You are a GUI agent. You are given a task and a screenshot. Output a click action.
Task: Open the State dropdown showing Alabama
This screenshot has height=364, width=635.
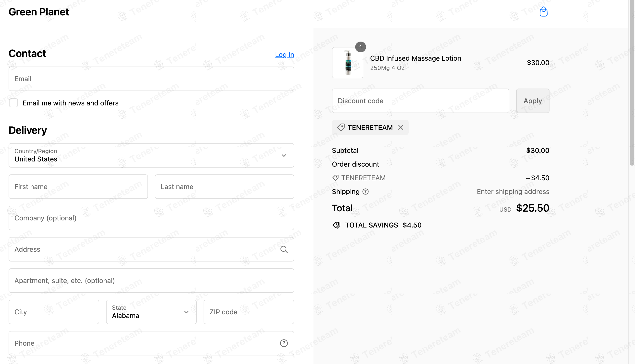(x=151, y=312)
